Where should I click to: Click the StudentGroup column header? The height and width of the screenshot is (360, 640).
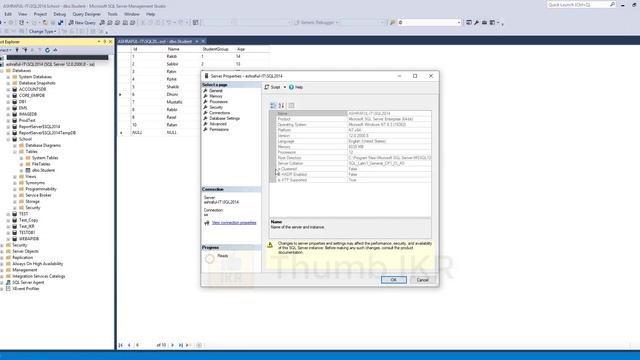tap(216, 49)
